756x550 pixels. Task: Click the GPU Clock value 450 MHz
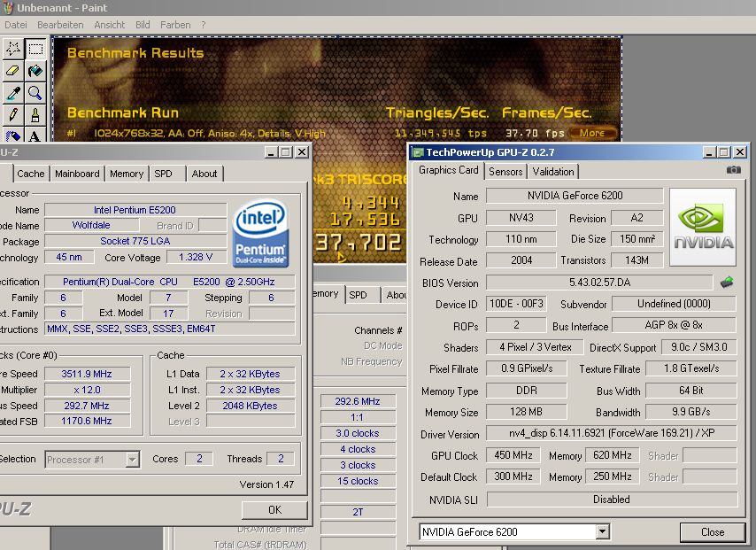coord(513,455)
